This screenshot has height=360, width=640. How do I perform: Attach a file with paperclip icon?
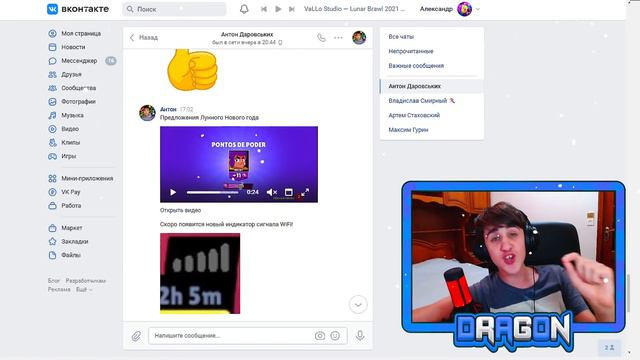(x=136, y=336)
